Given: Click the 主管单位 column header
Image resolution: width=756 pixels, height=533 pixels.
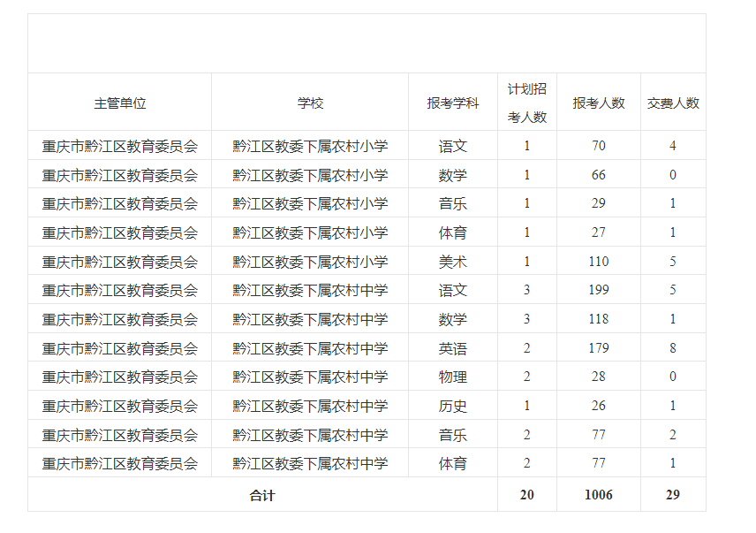Looking at the screenshot, I should click(119, 103).
